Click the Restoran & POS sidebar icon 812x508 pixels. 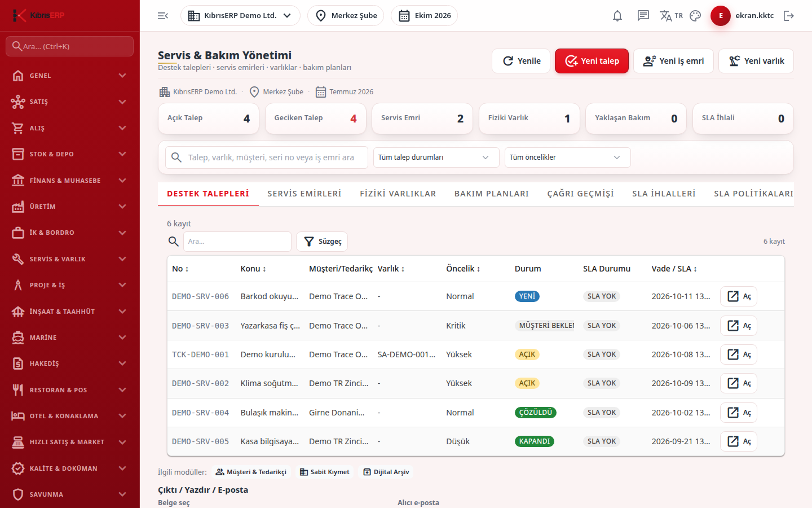(18, 390)
